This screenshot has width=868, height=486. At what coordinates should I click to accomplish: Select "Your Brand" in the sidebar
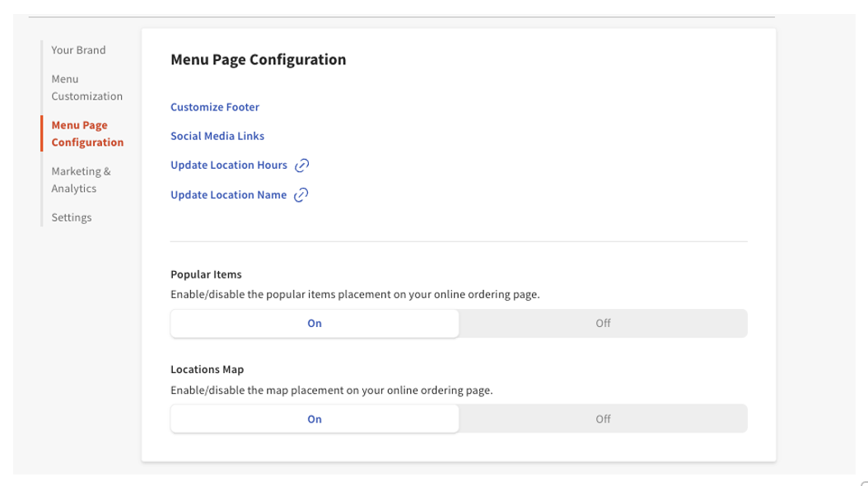point(78,50)
